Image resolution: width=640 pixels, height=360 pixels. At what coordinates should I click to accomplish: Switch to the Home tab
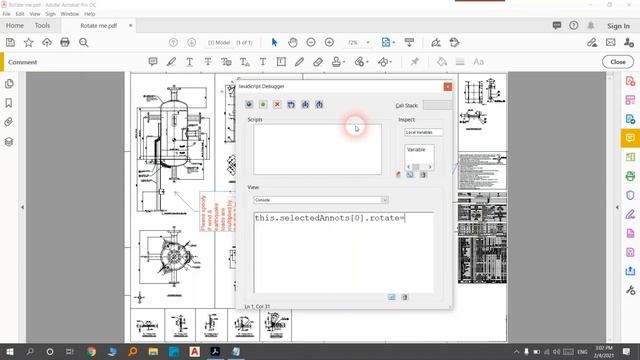click(x=15, y=25)
